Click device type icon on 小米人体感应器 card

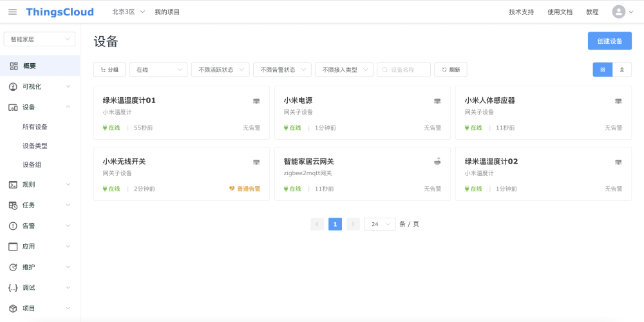(x=618, y=101)
